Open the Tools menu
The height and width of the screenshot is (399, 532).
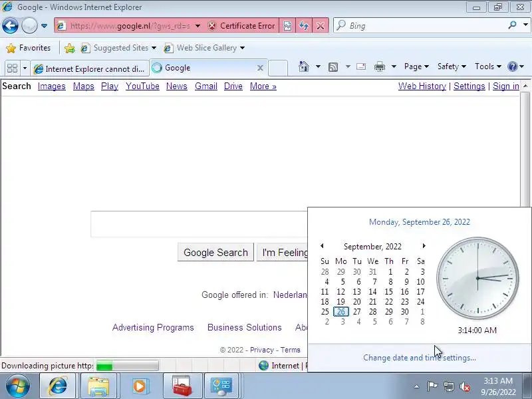point(488,66)
